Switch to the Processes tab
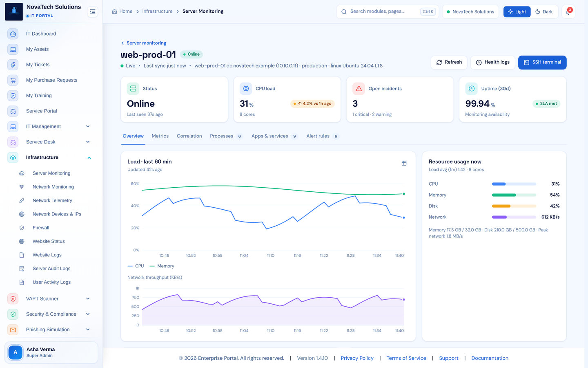The height and width of the screenshot is (368, 588). pyautogui.click(x=226, y=136)
